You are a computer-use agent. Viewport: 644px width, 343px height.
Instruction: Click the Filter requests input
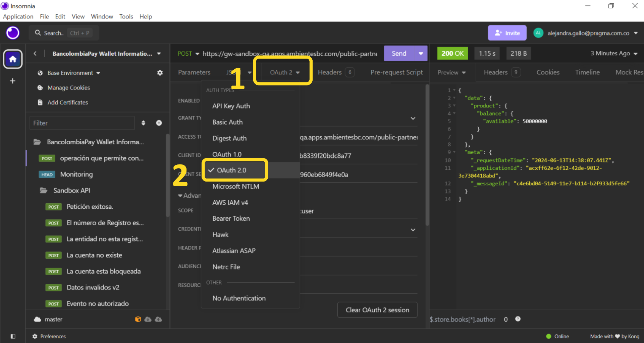[82, 123]
